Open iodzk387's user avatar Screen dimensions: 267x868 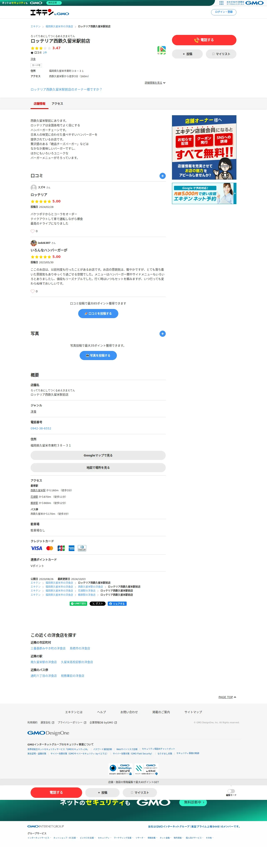point(33,243)
